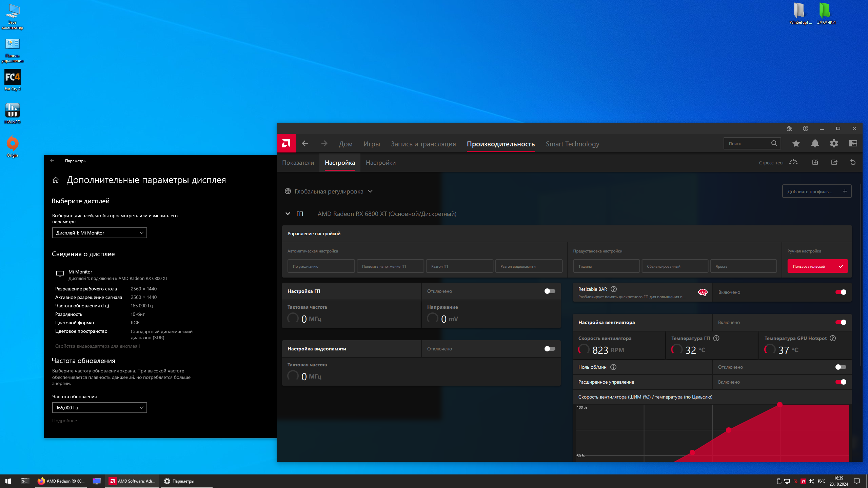Screen dimensions: 868x488
Task: Open the display selection dropdown Mi Monitor
Action: [x=99, y=233]
